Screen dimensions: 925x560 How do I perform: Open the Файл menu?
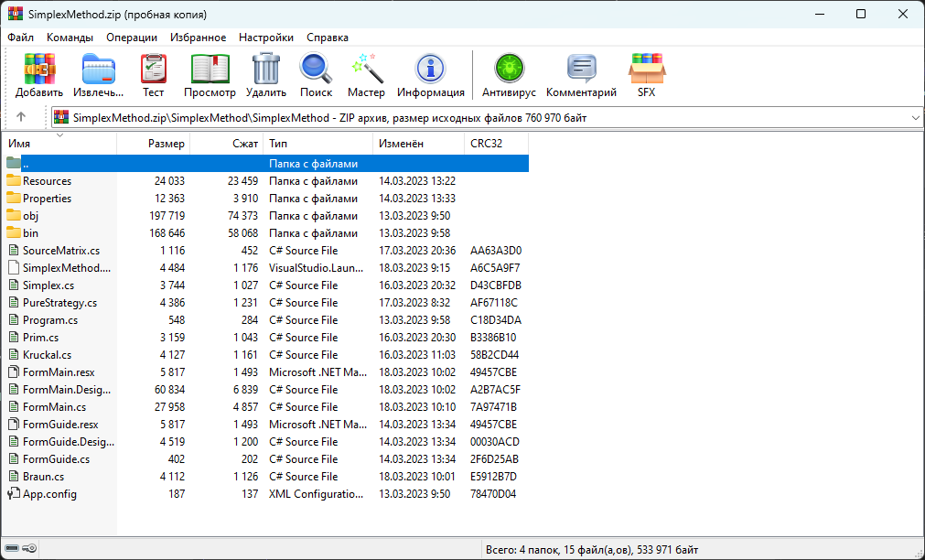pos(20,38)
